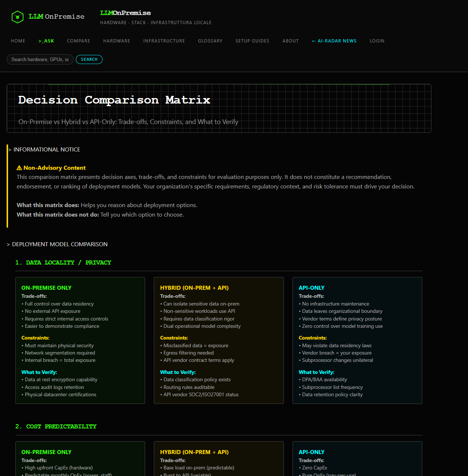Visit the ABOUT page
Viewport: 468px width, 476px height.
(290, 41)
